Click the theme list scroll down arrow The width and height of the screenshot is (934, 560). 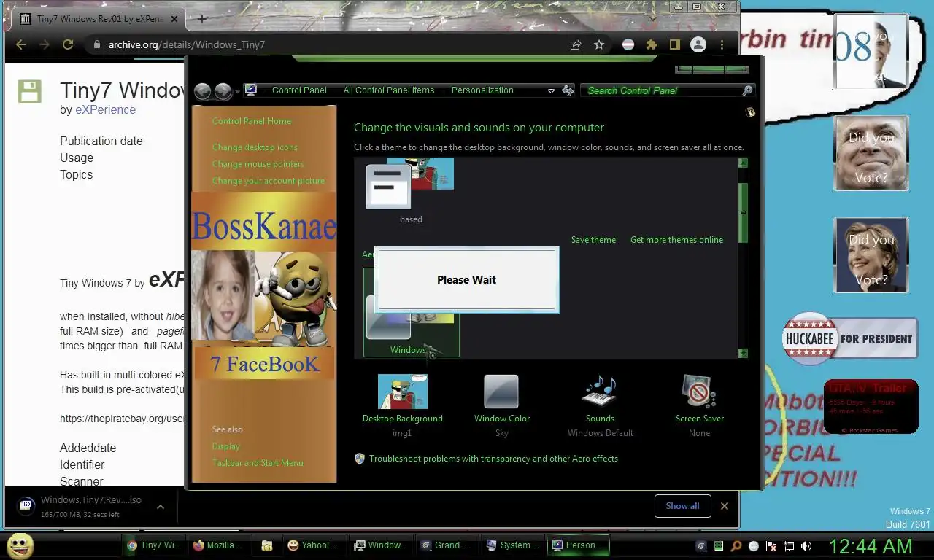click(743, 353)
